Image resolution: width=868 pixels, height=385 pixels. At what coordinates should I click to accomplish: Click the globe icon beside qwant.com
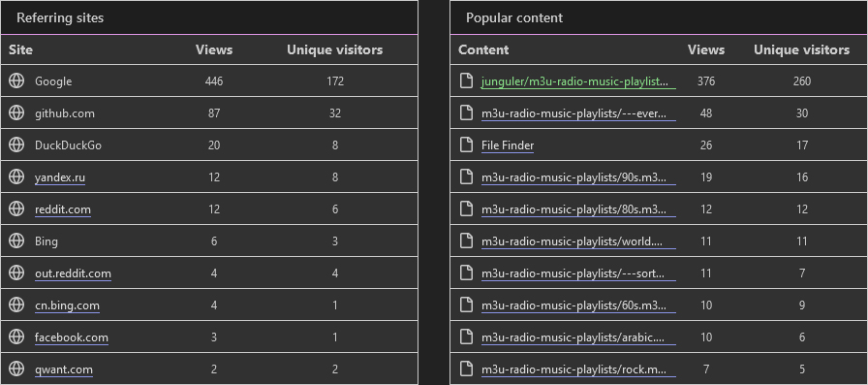pos(16,369)
